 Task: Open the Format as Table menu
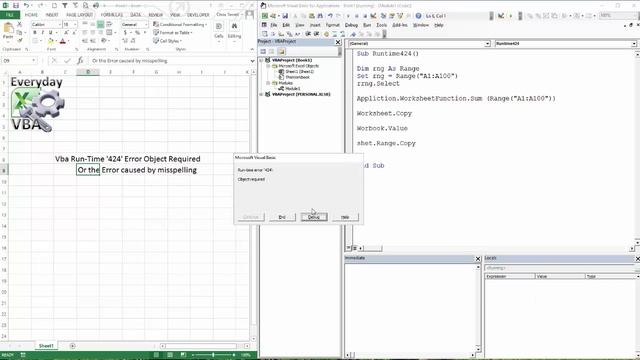173,33
